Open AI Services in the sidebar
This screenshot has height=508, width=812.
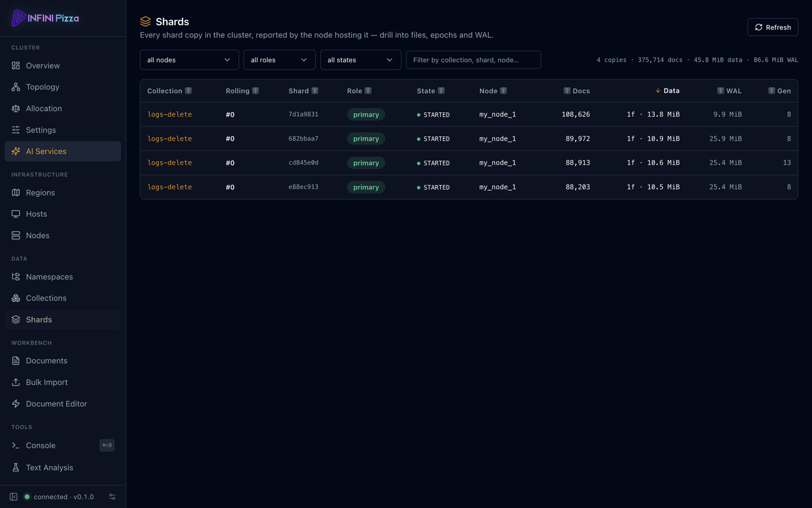point(63,151)
